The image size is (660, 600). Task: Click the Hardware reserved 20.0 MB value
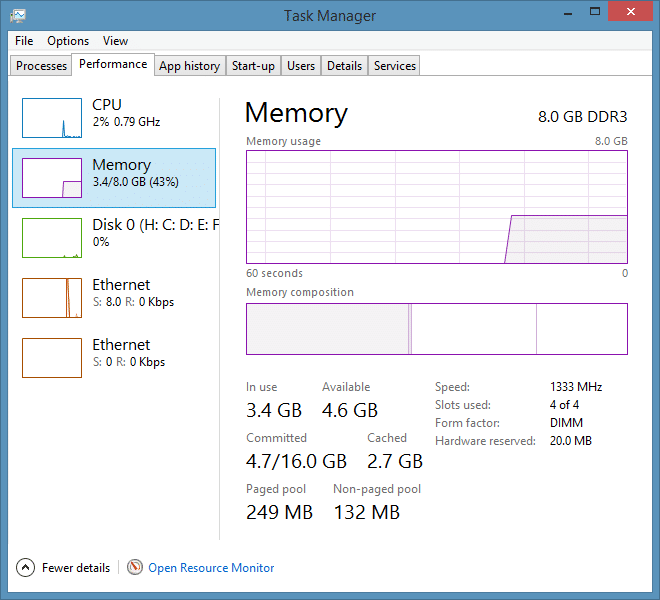click(x=571, y=440)
